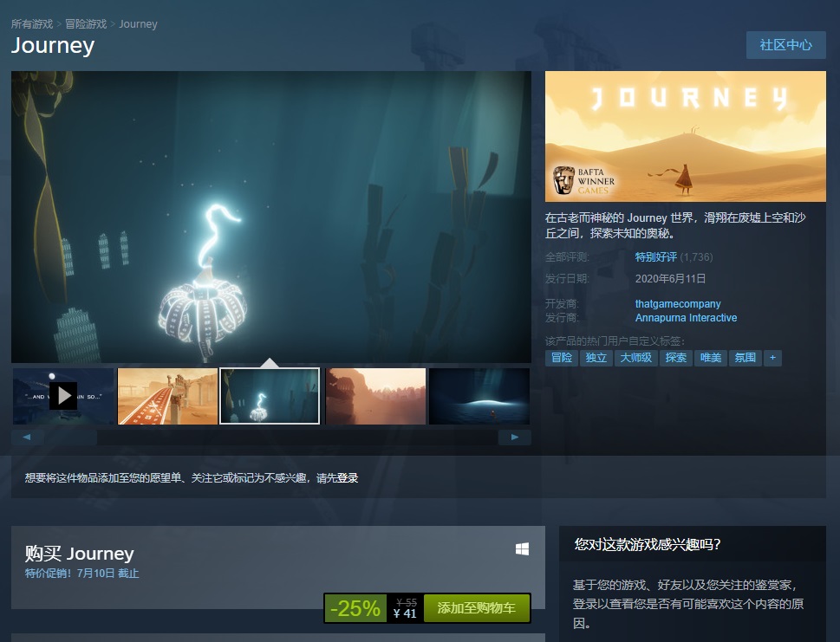Add Journey to cart via 添加至购物车
840x642 pixels.
[476, 608]
